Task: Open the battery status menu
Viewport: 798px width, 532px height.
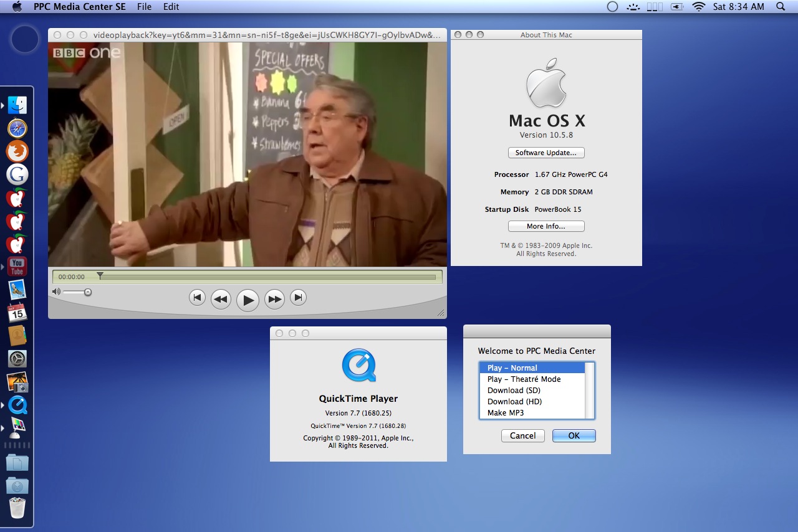Action: pyautogui.click(x=677, y=7)
